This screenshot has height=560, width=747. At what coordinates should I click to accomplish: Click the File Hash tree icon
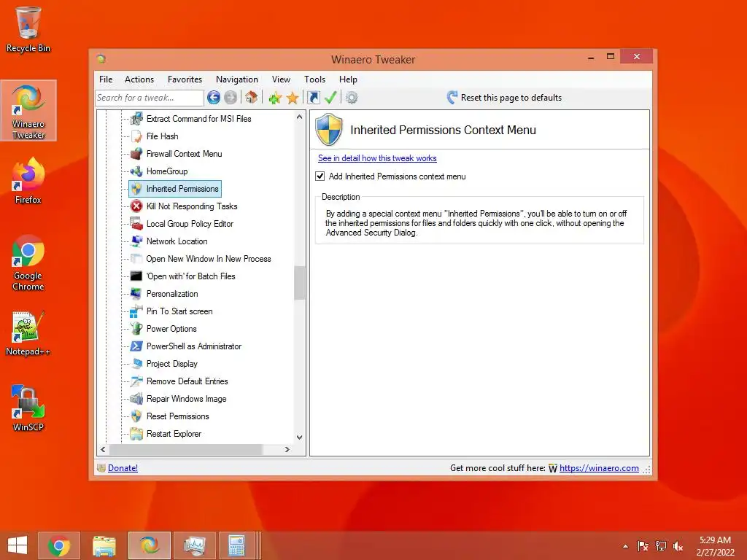136,136
